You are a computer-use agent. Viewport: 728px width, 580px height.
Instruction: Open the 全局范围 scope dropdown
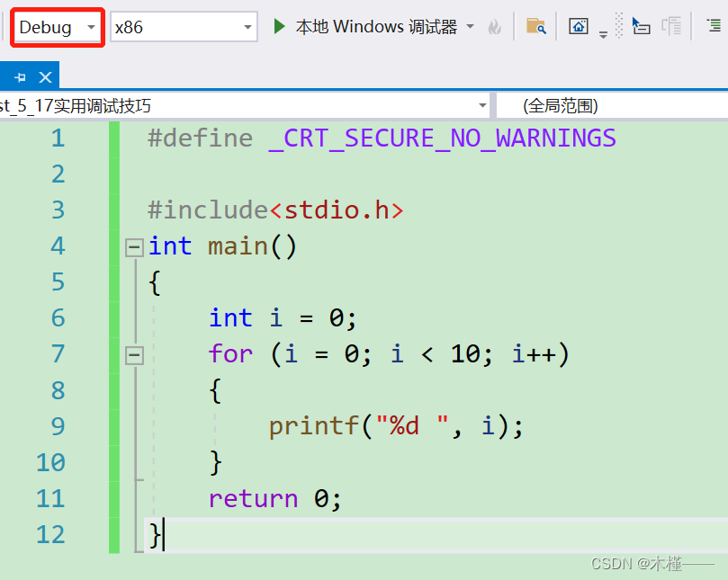(613, 106)
